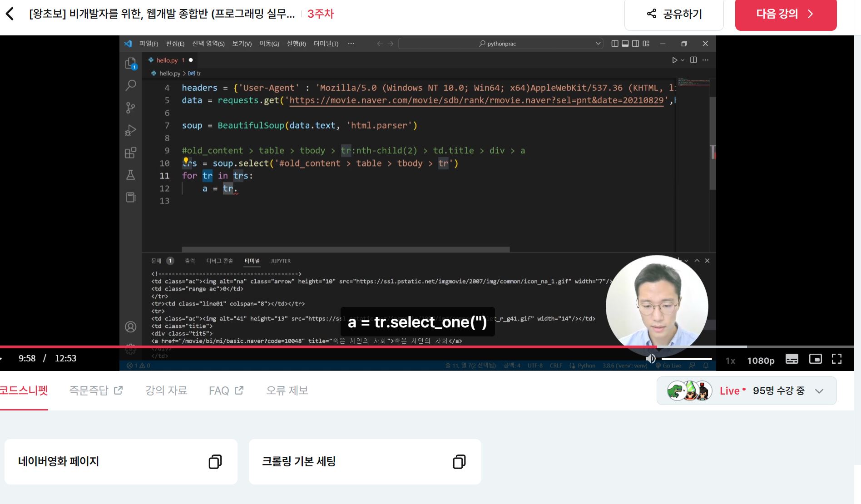Click the video progress bar
The image size is (861, 504).
coord(427,347)
